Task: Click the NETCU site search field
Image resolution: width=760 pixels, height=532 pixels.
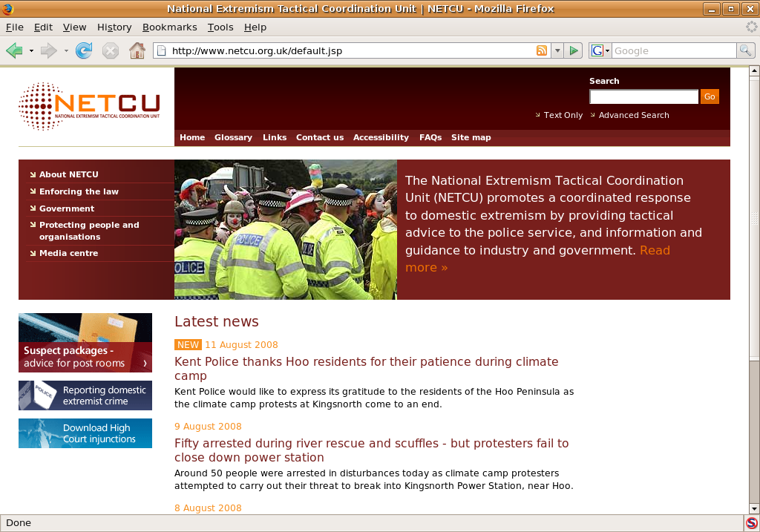Action: [643, 96]
